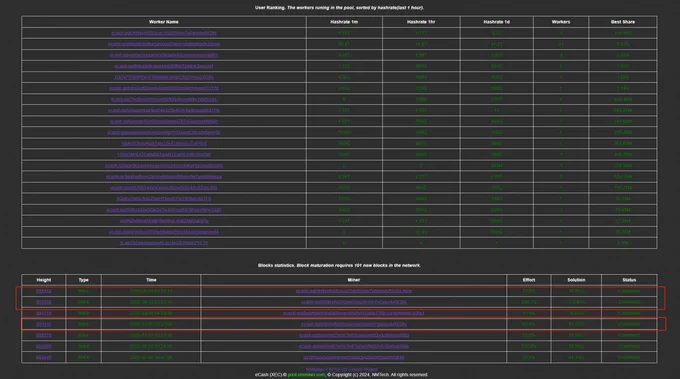Image resolution: width=680 pixels, height=379 pixels.
Task: Click the 'Best Share' column header
Action: click(623, 22)
